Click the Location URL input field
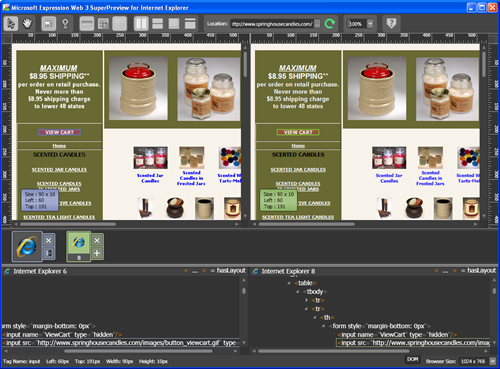The width and height of the screenshot is (500, 369). tap(272, 24)
